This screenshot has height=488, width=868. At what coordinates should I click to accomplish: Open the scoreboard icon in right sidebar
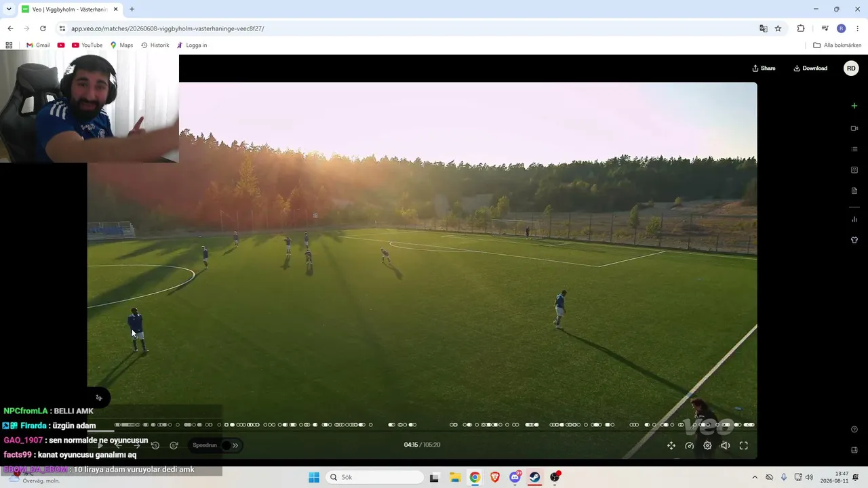click(854, 170)
